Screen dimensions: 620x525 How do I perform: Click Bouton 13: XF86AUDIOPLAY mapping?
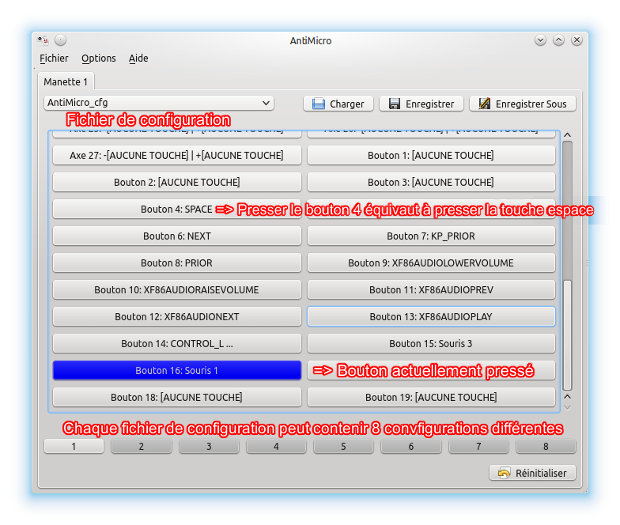click(x=431, y=316)
